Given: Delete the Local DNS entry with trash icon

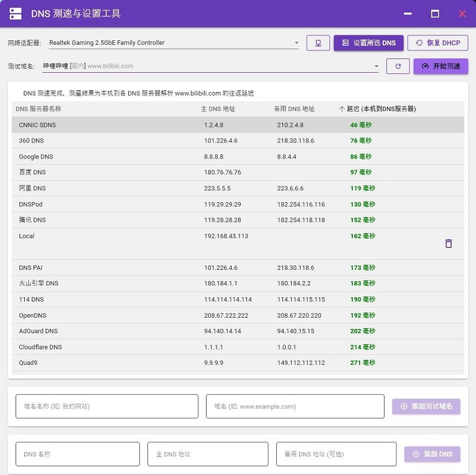Looking at the screenshot, I should pos(449,244).
